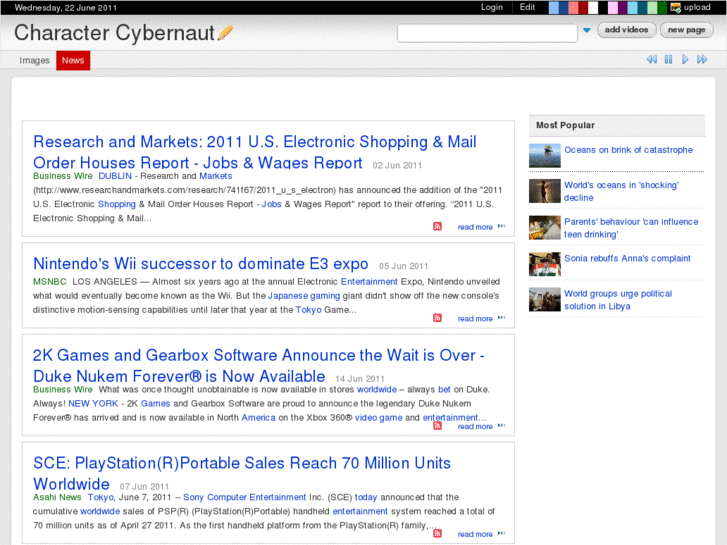Pick the light cyan color swatch
This screenshot has height=545, width=727.
[x=632, y=7]
